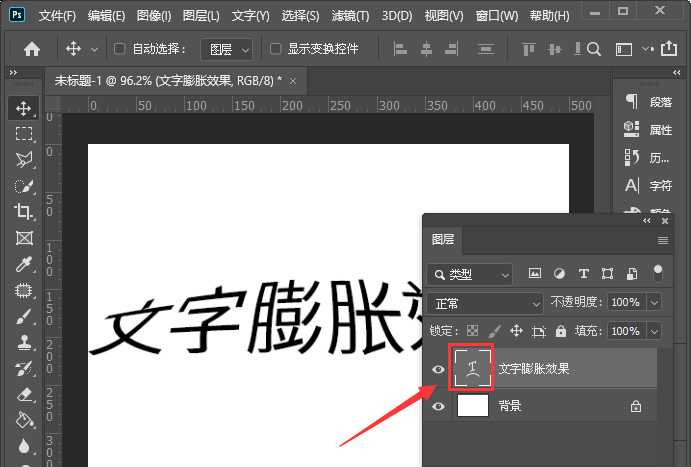Open the 文件(F) menu
Image resolution: width=691 pixels, height=467 pixels.
click(x=57, y=16)
